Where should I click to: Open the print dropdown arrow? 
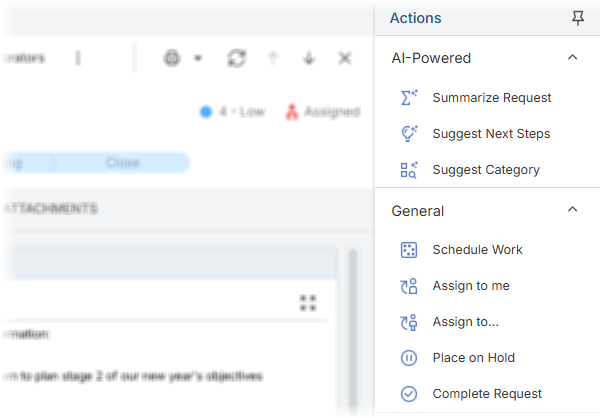(198, 59)
